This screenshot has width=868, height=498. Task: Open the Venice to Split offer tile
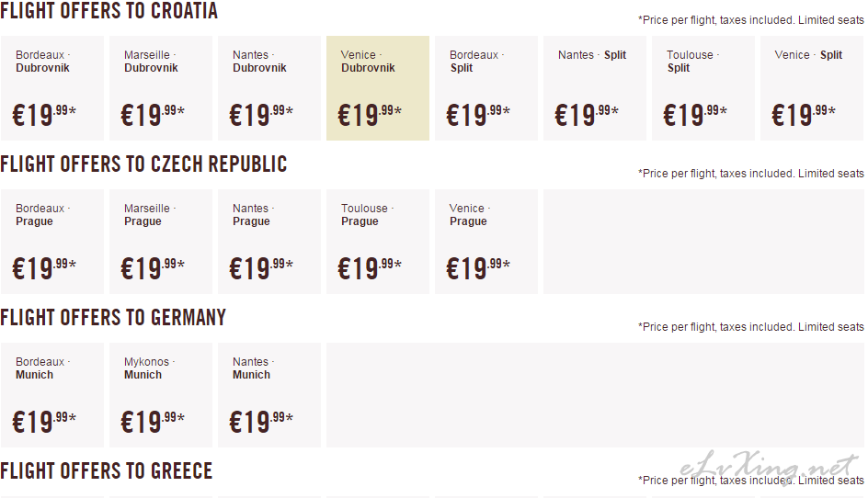pyautogui.click(x=812, y=88)
